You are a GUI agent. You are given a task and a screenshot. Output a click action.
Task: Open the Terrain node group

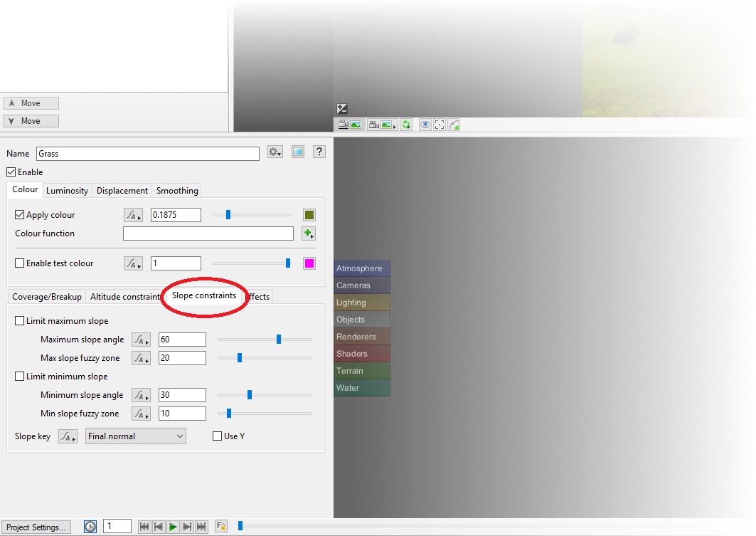tap(361, 371)
